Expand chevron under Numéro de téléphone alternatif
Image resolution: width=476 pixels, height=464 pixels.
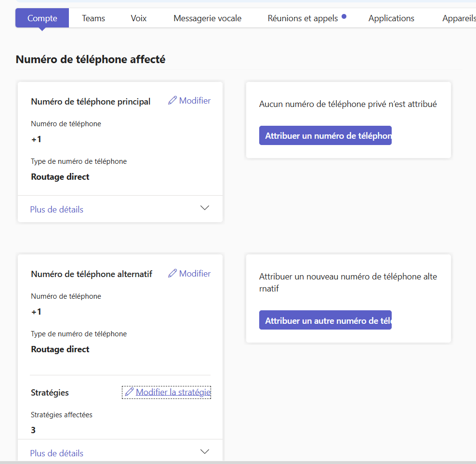coord(205,451)
